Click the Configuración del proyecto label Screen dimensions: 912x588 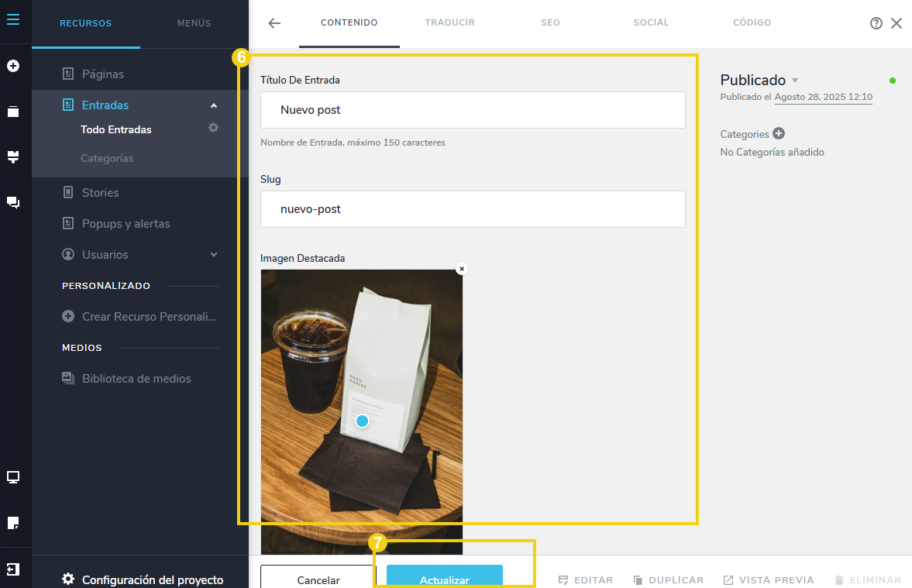pos(153,579)
